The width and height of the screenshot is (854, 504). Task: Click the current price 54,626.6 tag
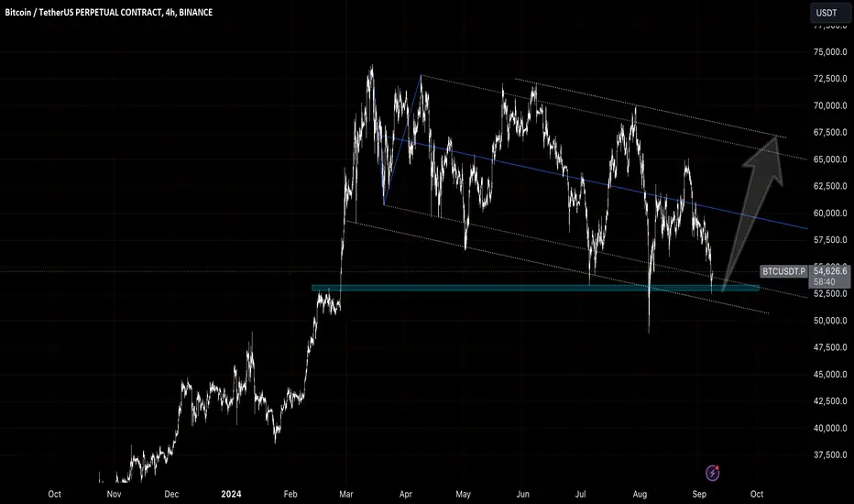(830, 271)
